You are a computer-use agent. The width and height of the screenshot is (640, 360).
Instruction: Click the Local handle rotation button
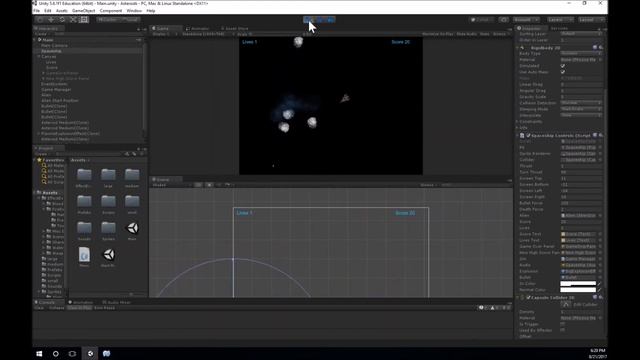click(131, 19)
